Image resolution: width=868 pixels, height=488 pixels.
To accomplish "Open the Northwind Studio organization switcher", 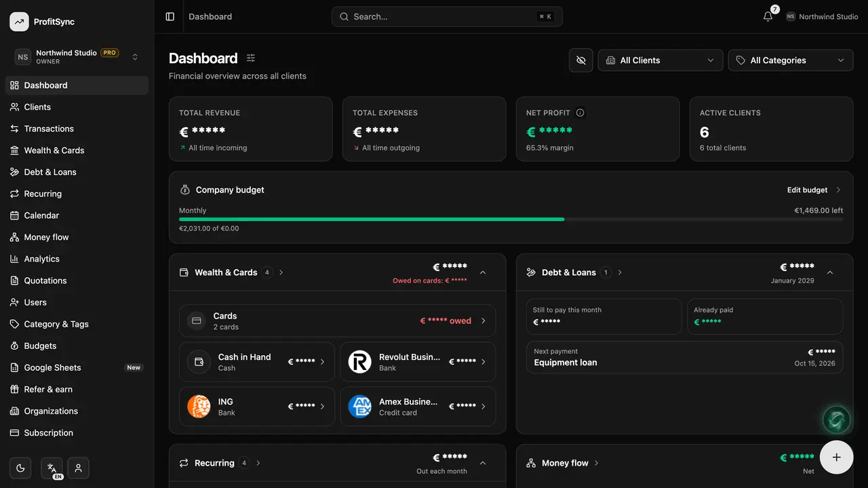I will [x=77, y=57].
